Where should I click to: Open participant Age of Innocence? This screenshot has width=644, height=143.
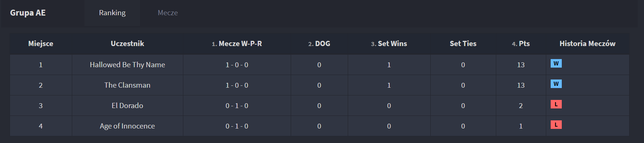(x=127, y=126)
